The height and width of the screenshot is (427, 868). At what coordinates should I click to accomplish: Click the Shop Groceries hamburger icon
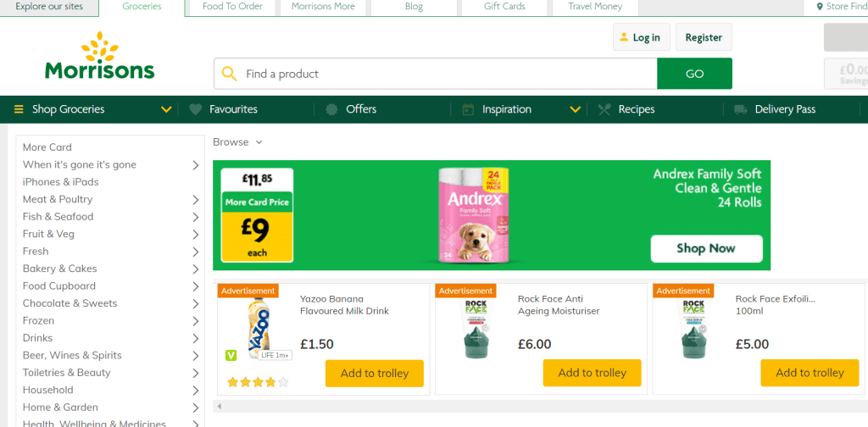click(19, 109)
